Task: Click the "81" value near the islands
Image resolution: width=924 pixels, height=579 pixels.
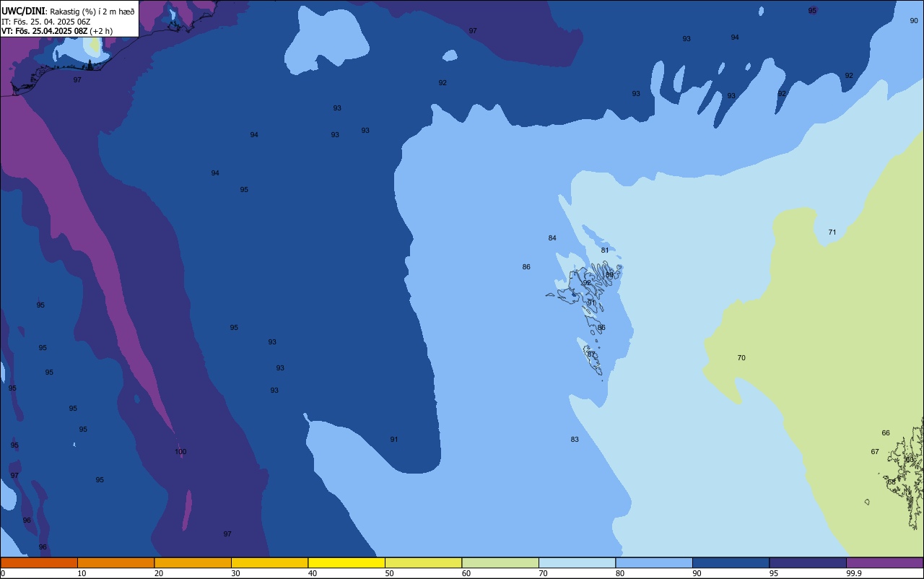Action: 605,251
